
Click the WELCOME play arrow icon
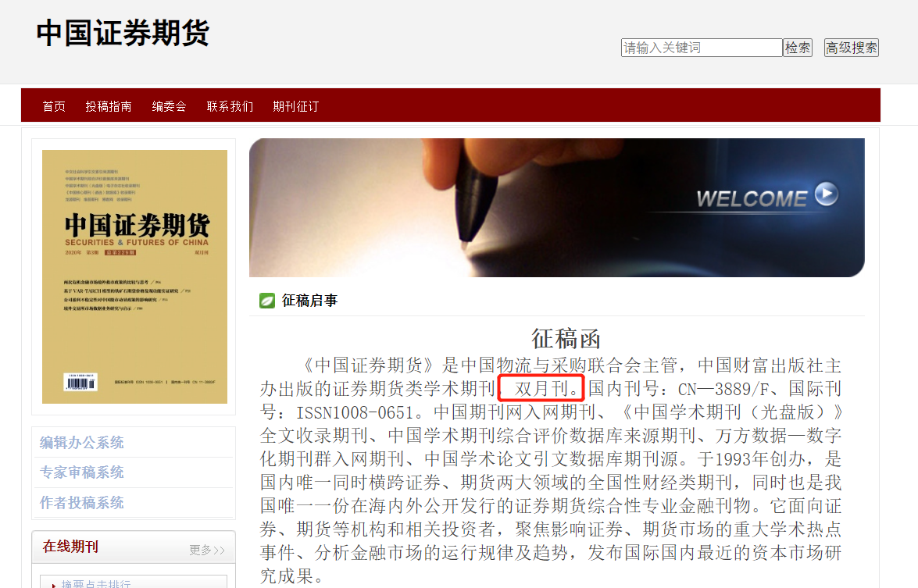tap(826, 194)
